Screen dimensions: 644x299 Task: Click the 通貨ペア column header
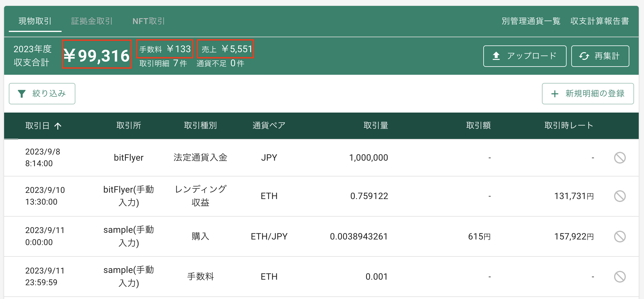click(x=269, y=125)
